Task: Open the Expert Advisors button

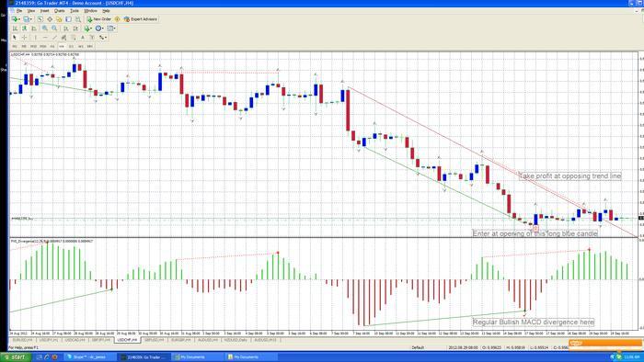Action: [141, 19]
